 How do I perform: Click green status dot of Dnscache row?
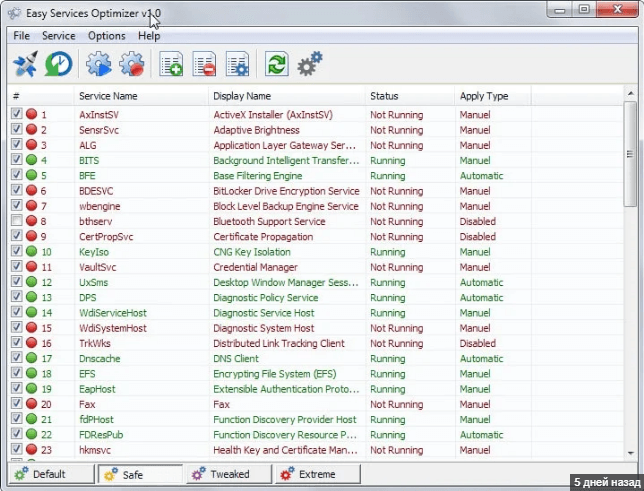[x=32, y=358]
